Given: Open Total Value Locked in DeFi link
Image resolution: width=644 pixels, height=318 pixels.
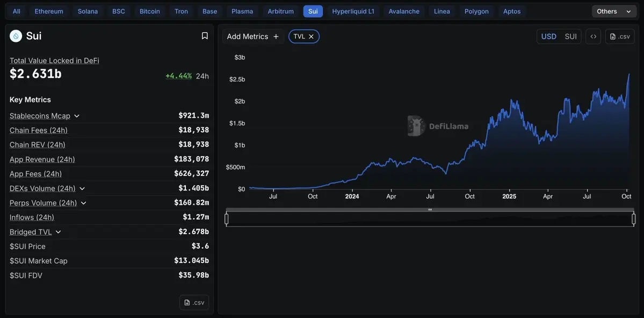Looking at the screenshot, I should [x=54, y=61].
